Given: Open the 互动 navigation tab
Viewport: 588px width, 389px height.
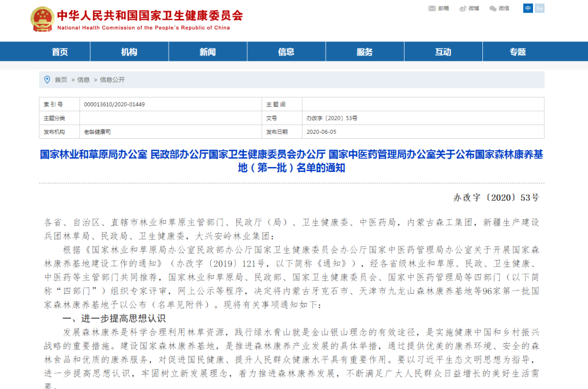Looking at the screenshot, I should tap(443, 52).
